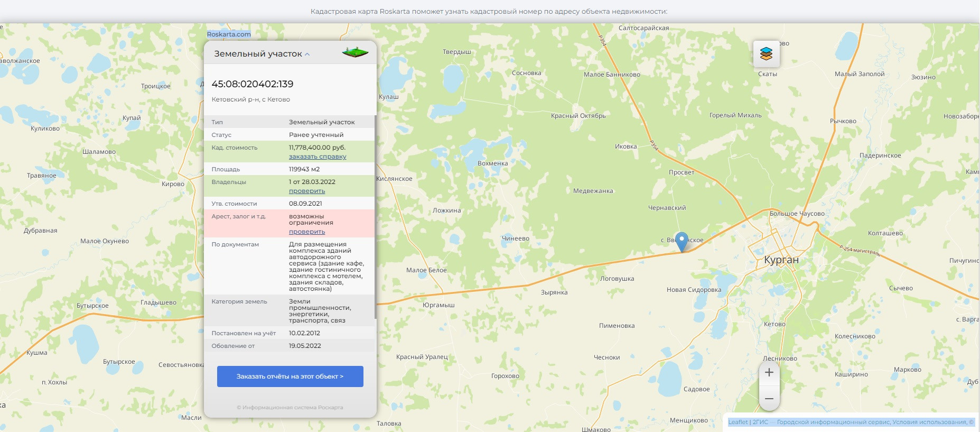Viewport: 980px width, 432px height.
Task: Collapse the Земельный участок panel header
Action: (262, 54)
